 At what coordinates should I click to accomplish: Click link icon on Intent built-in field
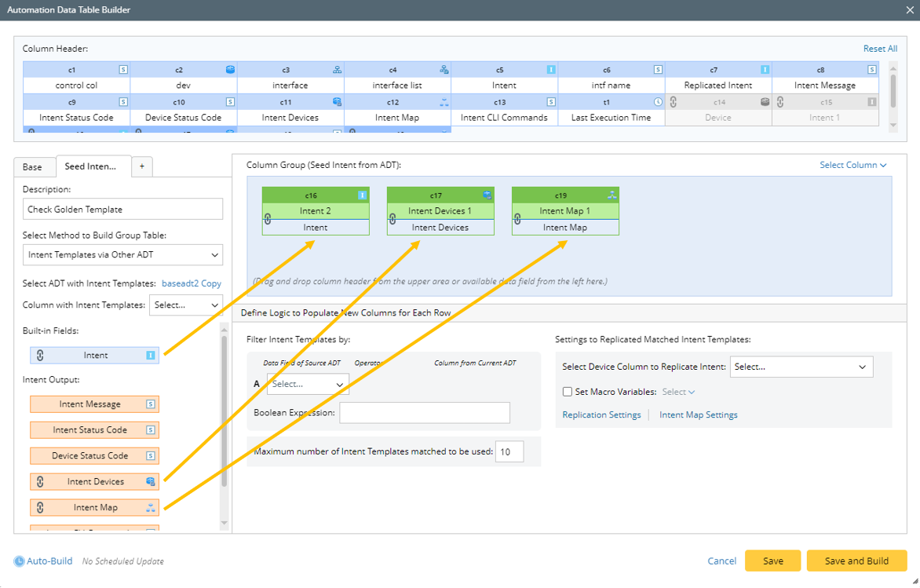click(x=40, y=355)
